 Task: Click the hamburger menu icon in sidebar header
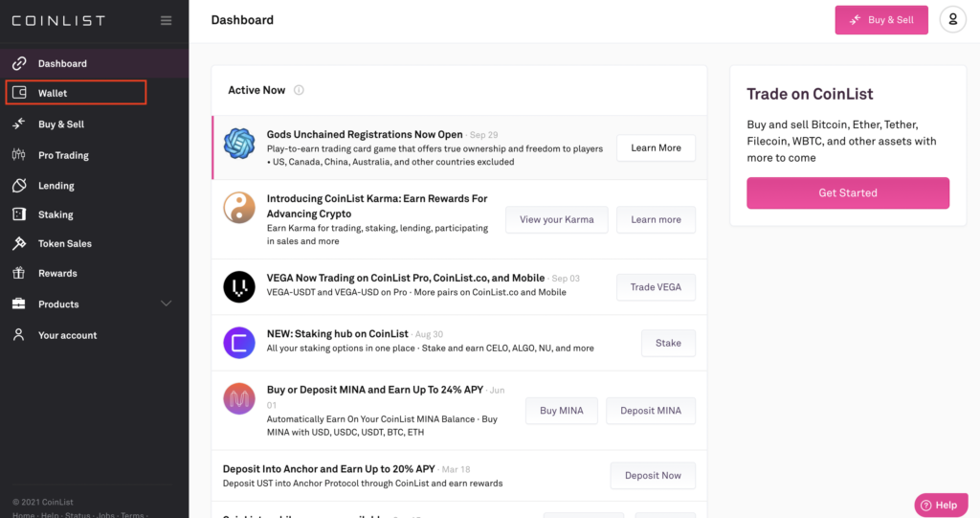[167, 20]
